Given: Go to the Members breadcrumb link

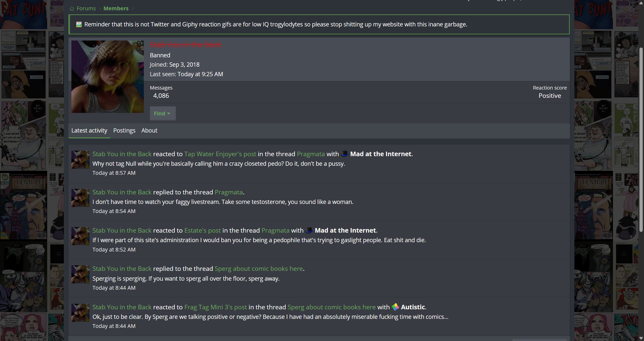Looking at the screenshot, I should tap(116, 8).
